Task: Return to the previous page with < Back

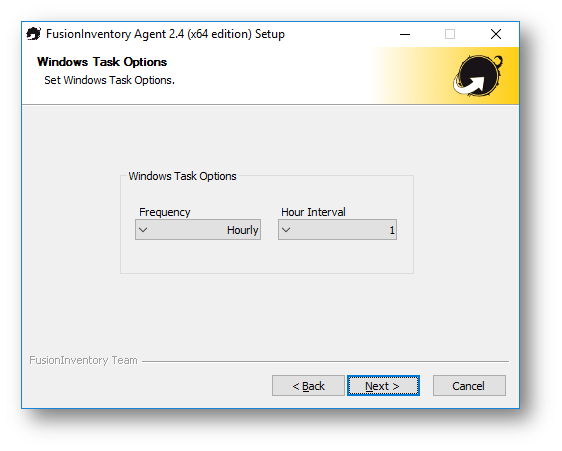Action: [x=308, y=386]
